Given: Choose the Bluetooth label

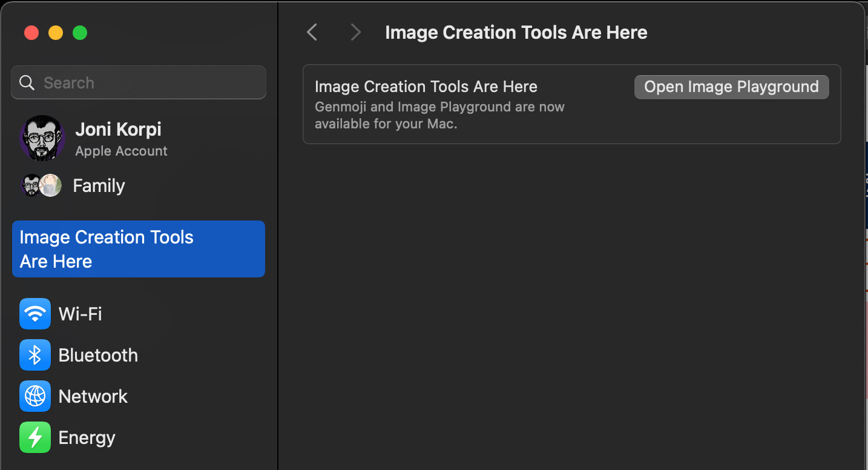Looking at the screenshot, I should coord(98,355).
